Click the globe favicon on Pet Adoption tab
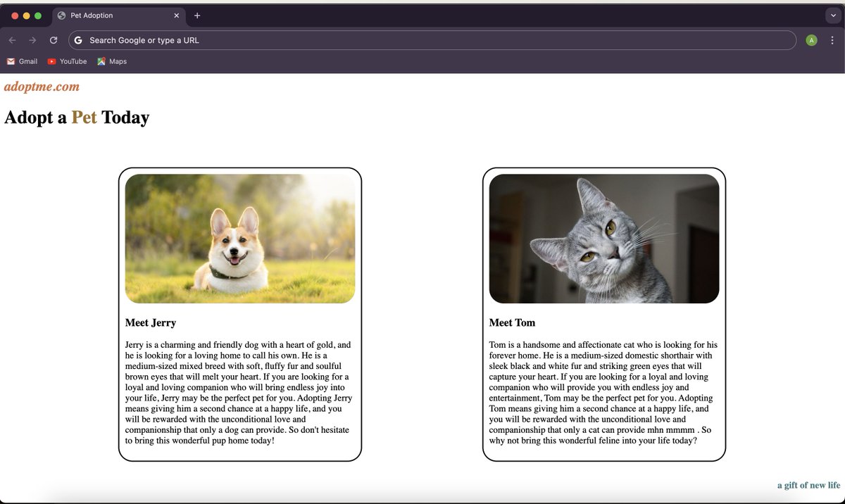The image size is (845, 504). [x=61, y=15]
